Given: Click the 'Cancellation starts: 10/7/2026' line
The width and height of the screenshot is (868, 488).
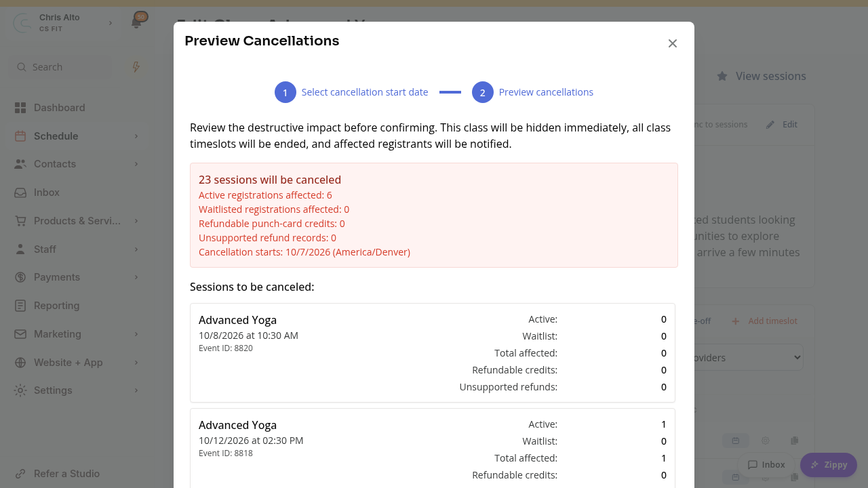Looking at the screenshot, I should (x=304, y=252).
